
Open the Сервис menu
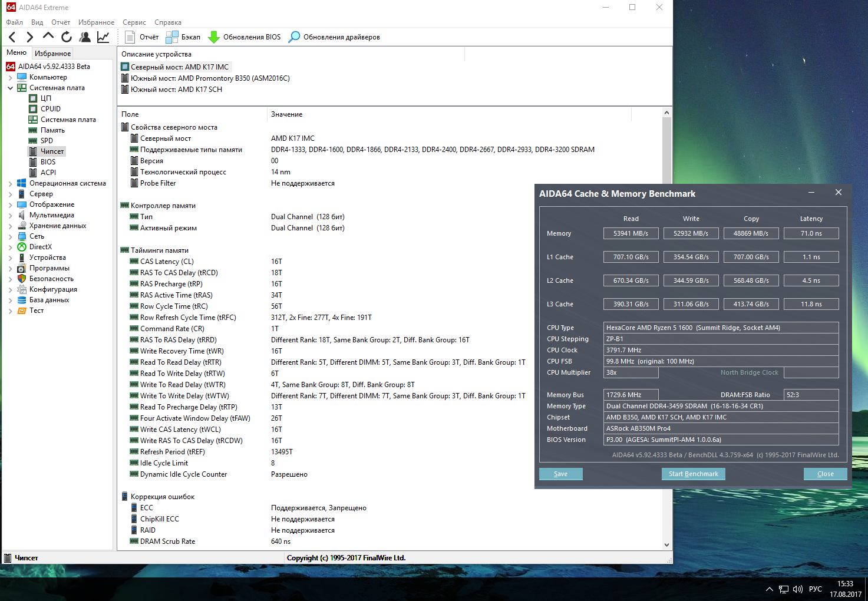coord(134,22)
